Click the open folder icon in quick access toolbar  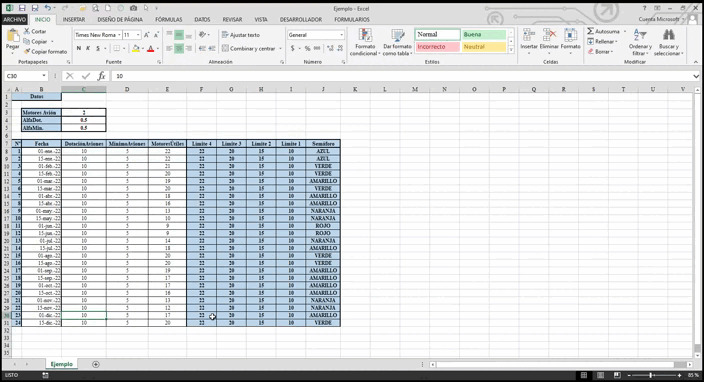coord(83,8)
